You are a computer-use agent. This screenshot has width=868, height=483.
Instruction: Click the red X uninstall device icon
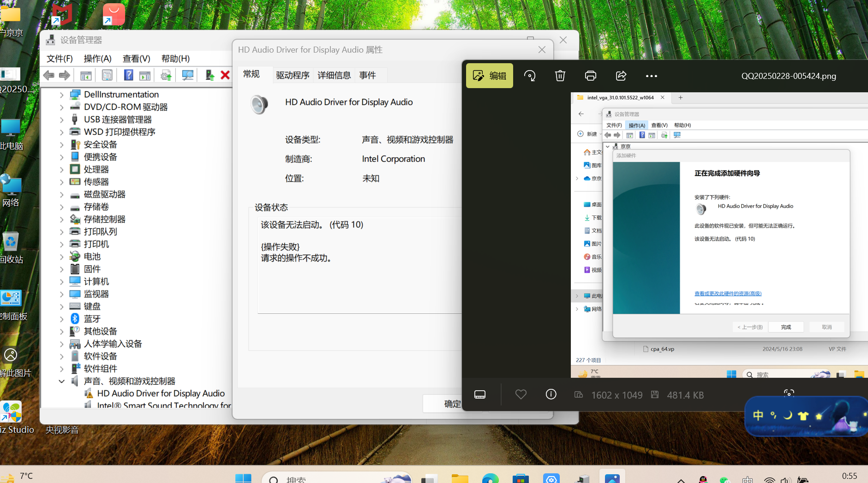225,75
